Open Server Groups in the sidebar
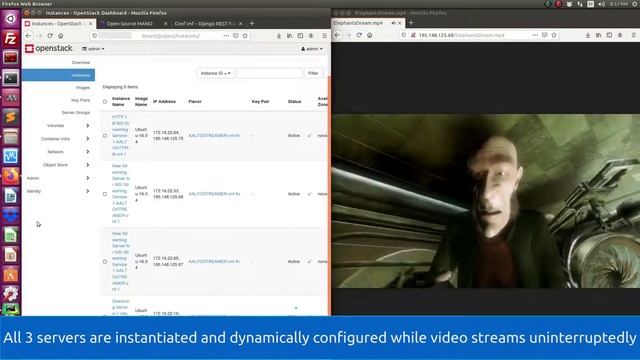This screenshot has height=360, width=640. click(x=76, y=112)
